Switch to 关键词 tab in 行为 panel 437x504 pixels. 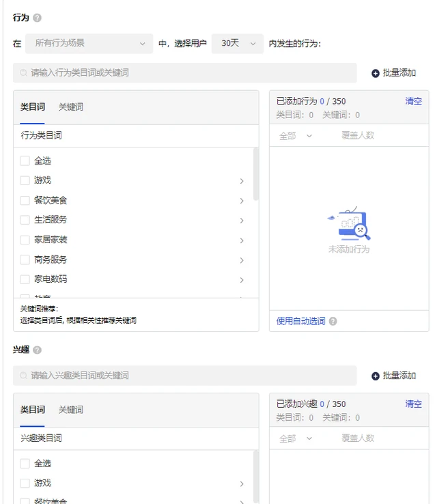point(71,107)
